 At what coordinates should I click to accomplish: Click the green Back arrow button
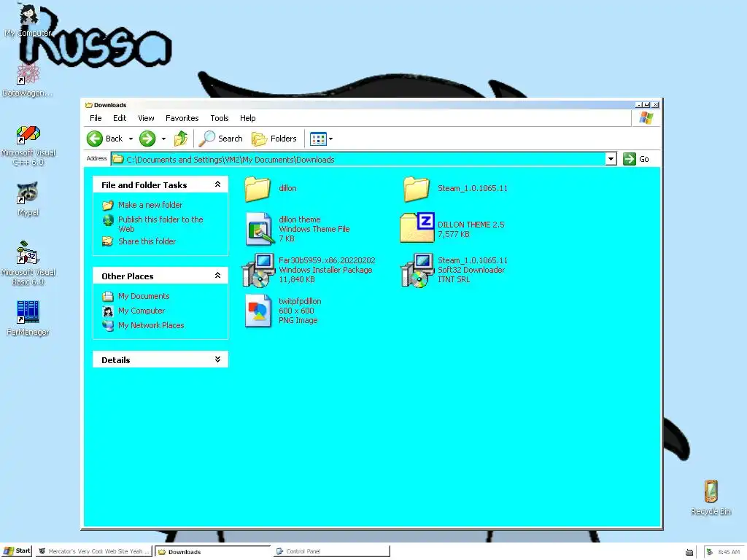coord(95,139)
